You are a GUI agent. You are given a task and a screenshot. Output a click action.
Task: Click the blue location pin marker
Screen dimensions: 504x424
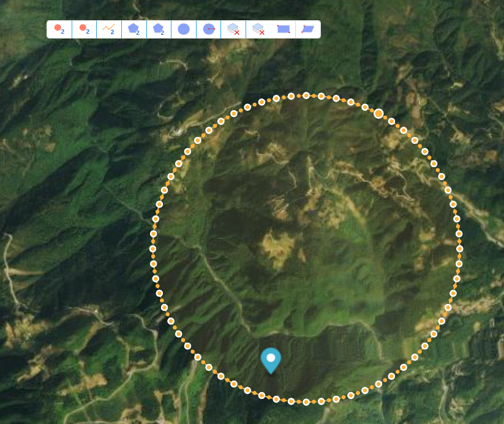271,360
